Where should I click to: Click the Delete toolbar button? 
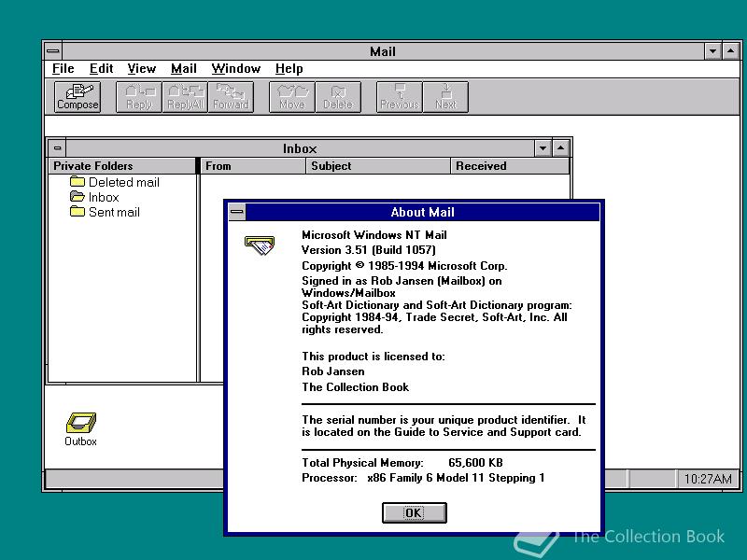338,97
